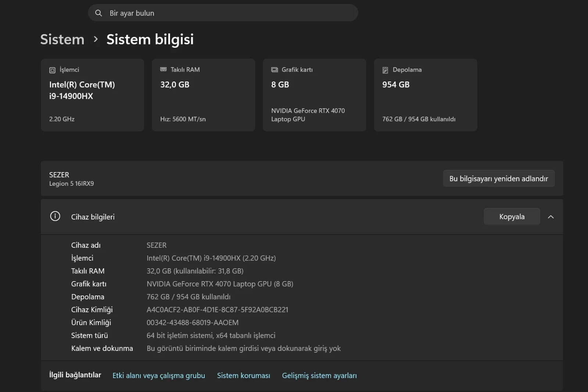The height and width of the screenshot is (392, 588).
Task: Click 'Intel(R) Core(TM) i9-14900HX (2.20 GHz)' value
Action: coord(211,258)
